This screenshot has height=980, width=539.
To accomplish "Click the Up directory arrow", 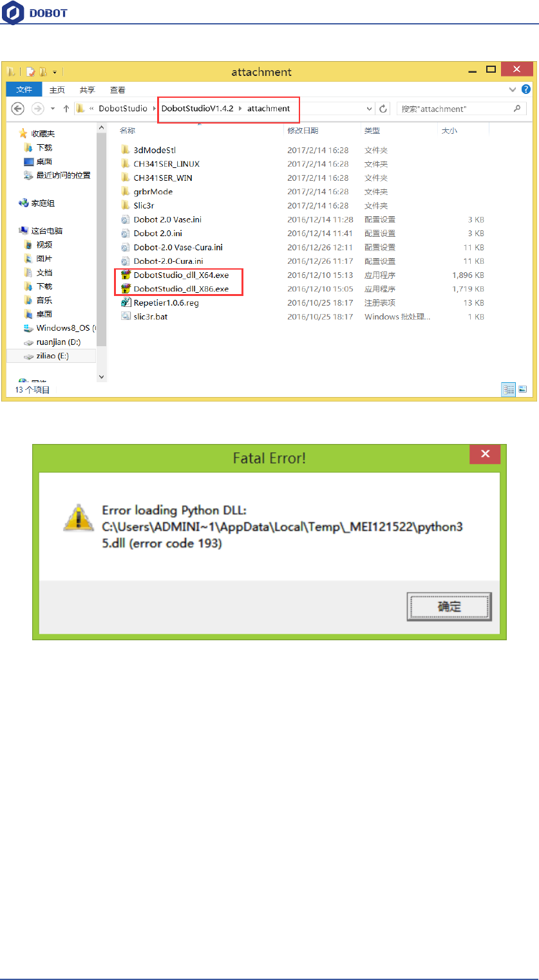I will (66, 109).
